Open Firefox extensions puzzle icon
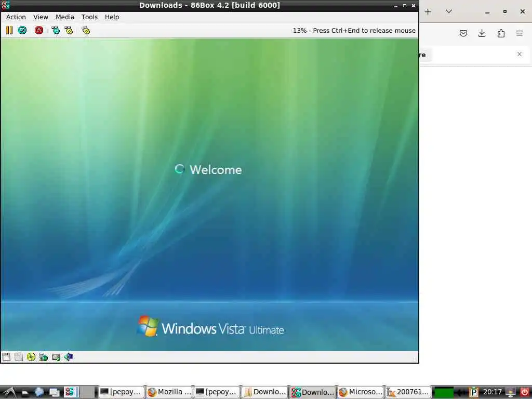532x399 pixels. click(501, 33)
